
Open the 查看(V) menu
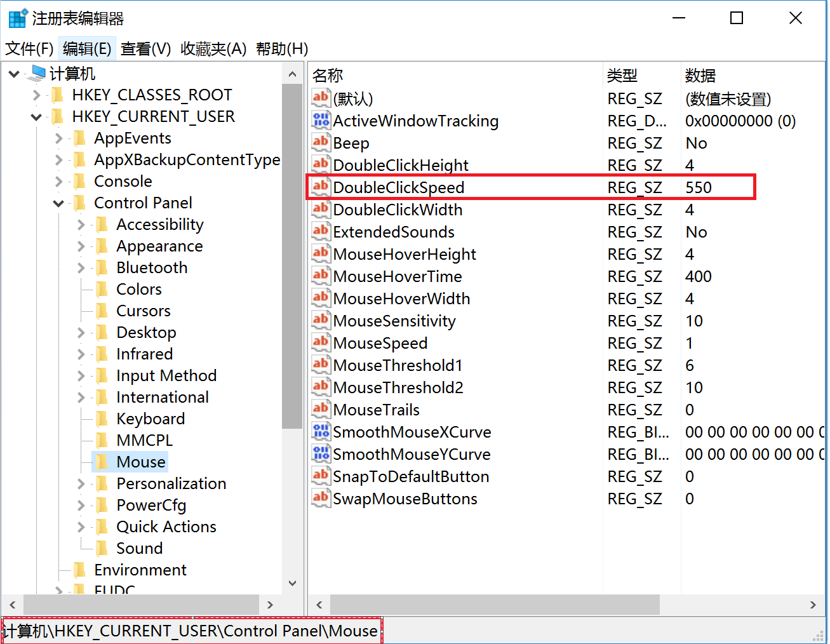(x=145, y=48)
